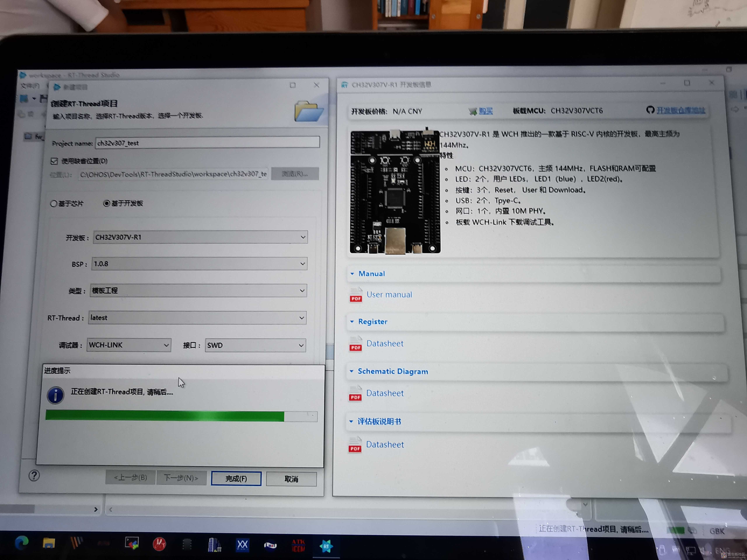The height and width of the screenshot is (560, 747).
Task: Collapse the Manual section
Action: click(352, 274)
